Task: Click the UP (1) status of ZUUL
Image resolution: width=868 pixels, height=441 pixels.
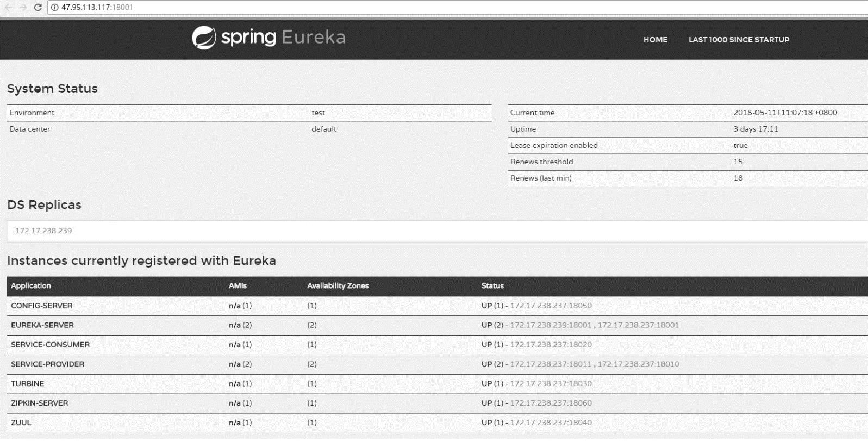Action: click(492, 423)
